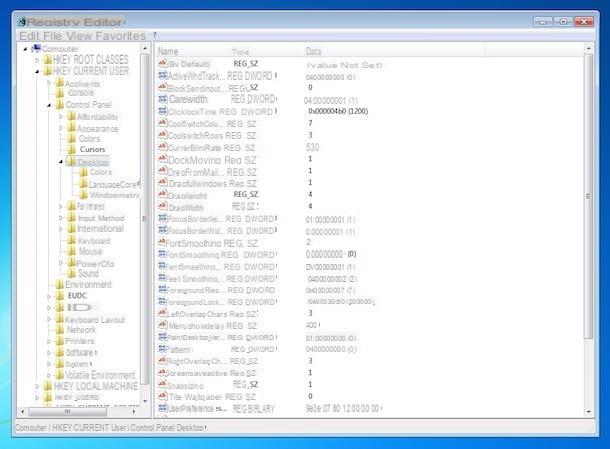Select the HKEY ROOT CLASSES folder icon
610x449 pixels.
pyautogui.click(x=47, y=60)
